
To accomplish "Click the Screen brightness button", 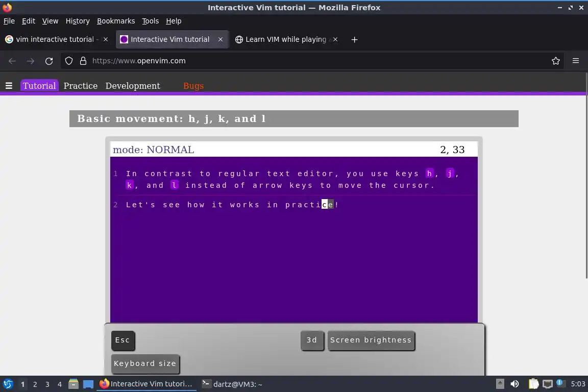I will (371, 340).
